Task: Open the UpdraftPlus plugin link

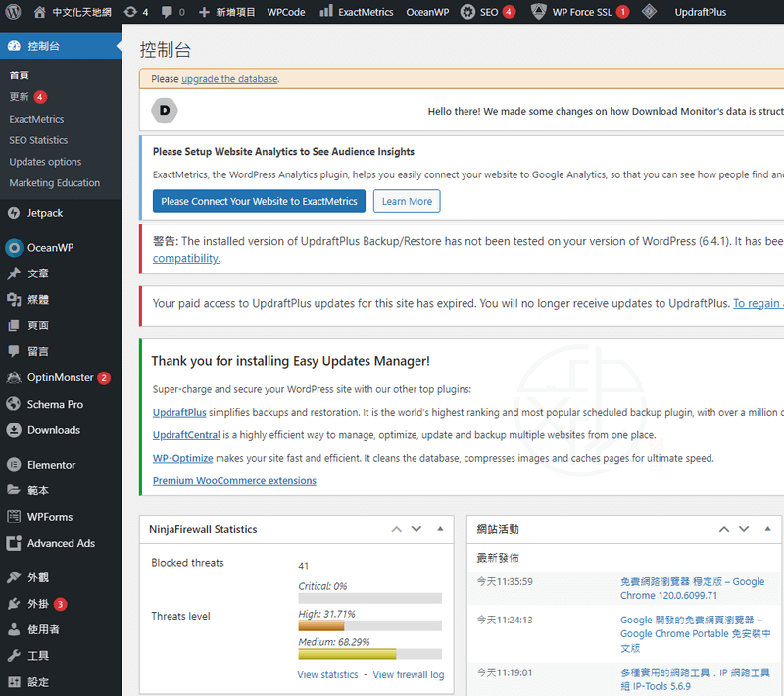Action: [179, 412]
